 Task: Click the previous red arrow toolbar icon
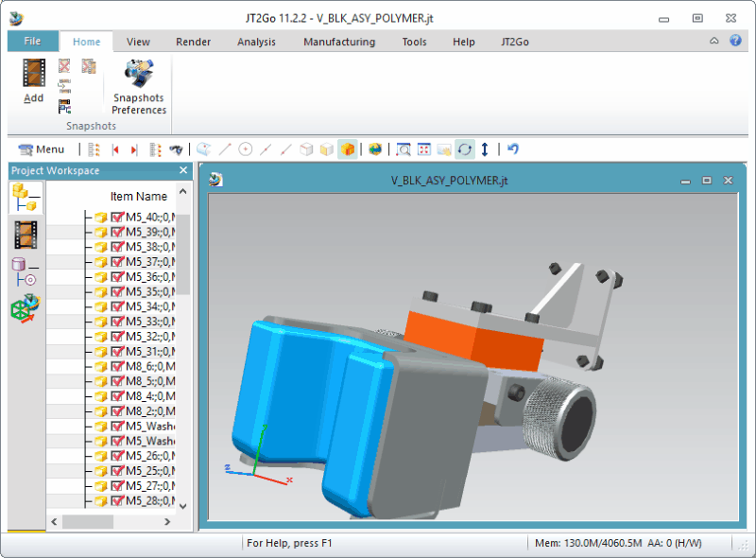coord(115,149)
